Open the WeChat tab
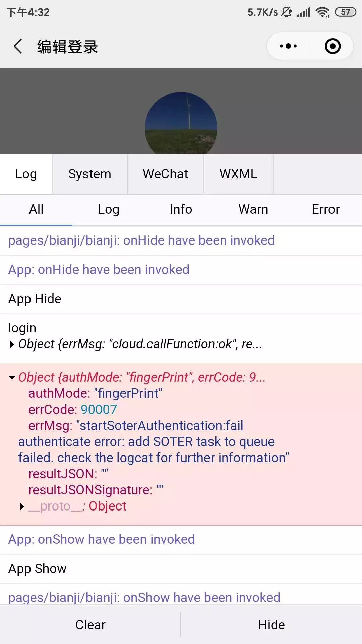 coord(166,174)
